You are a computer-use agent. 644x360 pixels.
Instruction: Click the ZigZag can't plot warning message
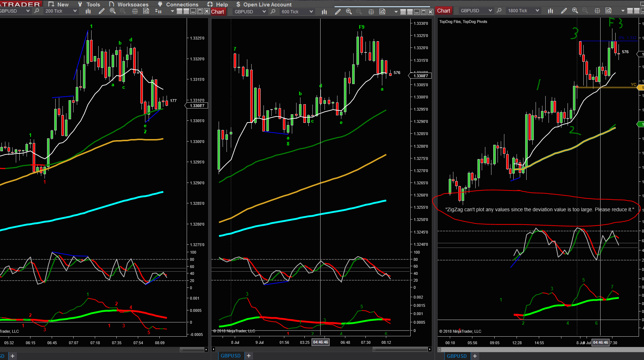[540, 209]
